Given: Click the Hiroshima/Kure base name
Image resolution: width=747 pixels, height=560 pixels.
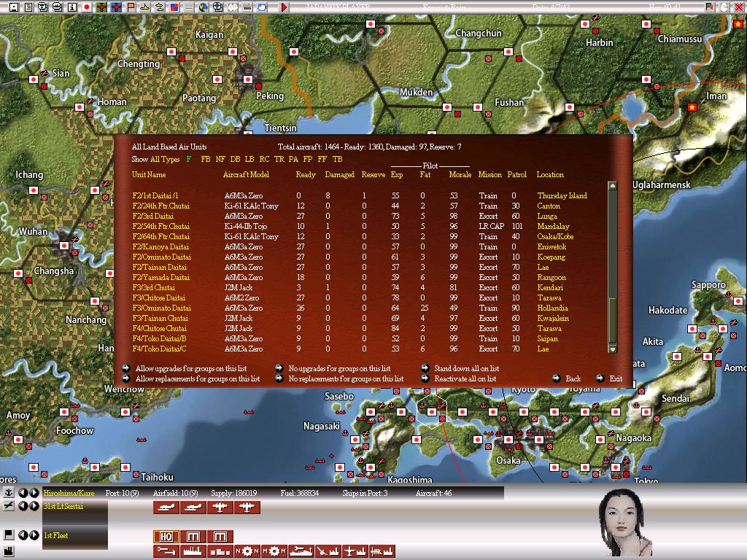Looking at the screenshot, I should [x=69, y=493].
